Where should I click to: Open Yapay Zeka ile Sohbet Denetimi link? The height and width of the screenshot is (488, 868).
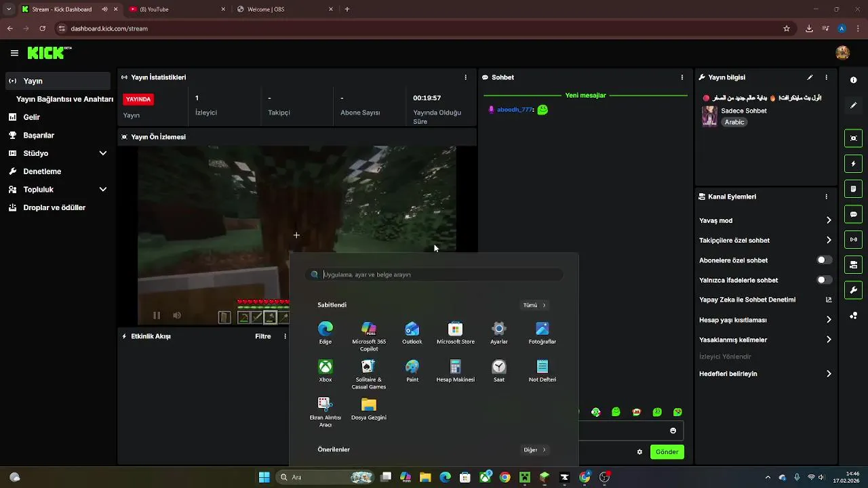766,300
